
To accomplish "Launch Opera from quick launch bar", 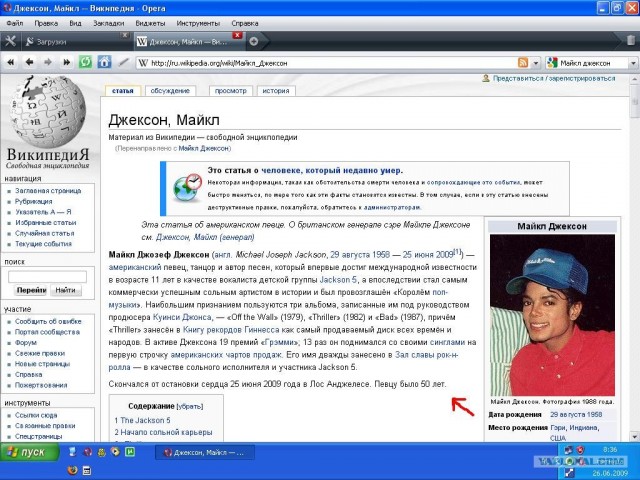I will (x=87, y=452).
